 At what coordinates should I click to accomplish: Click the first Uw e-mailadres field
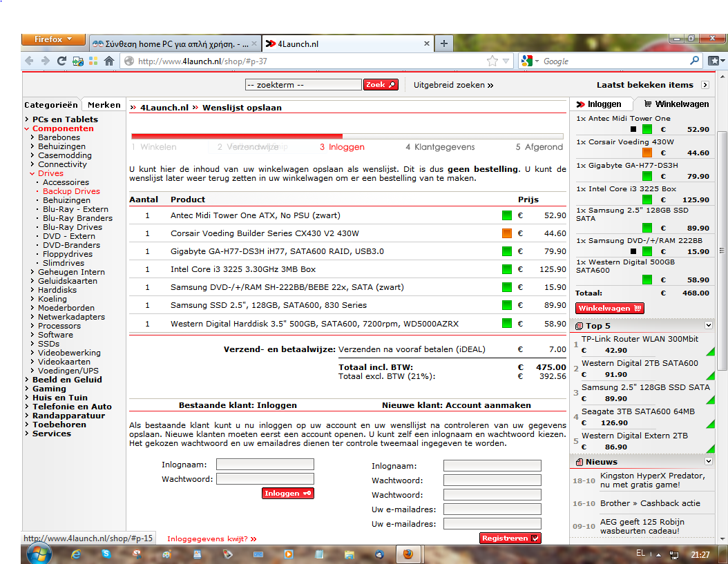pyautogui.click(x=492, y=509)
